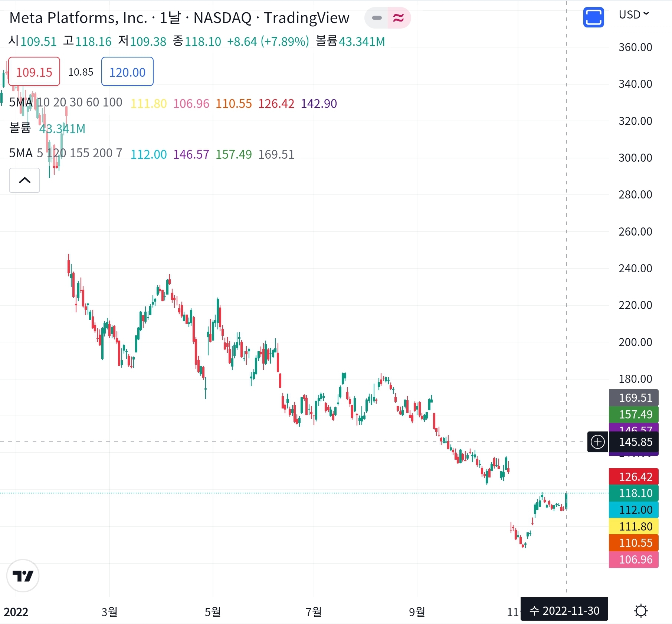Click the 111.80 yellow price label

[634, 526]
